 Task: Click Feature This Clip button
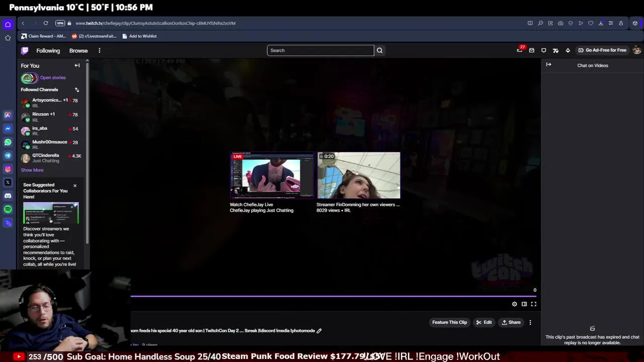pos(450,322)
